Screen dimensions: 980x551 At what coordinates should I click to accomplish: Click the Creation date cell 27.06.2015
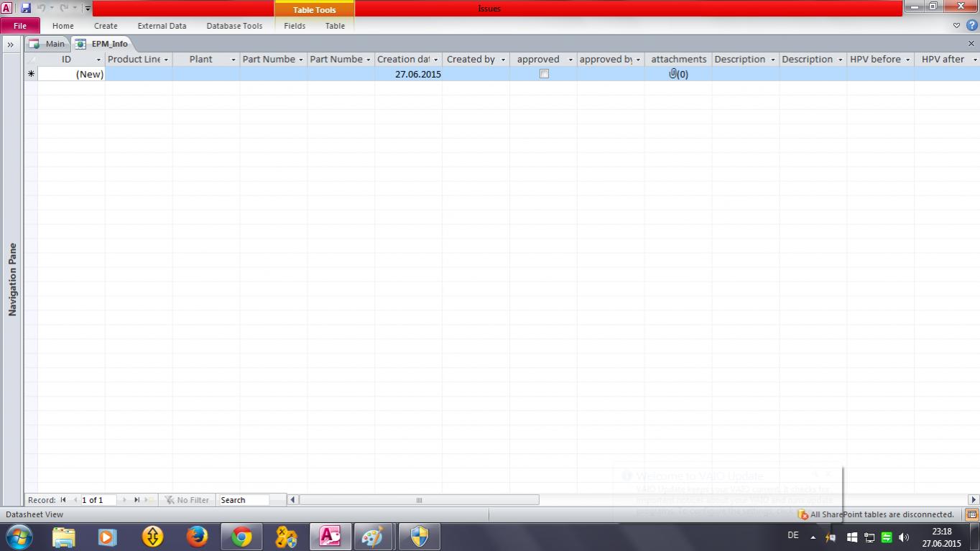pyautogui.click(x=408, y=74)
